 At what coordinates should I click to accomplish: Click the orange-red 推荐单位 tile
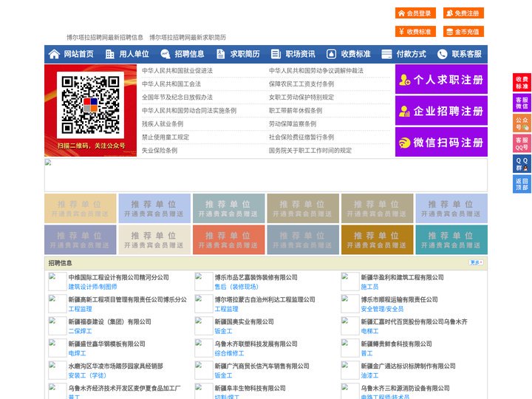click(x=228, y=239)
